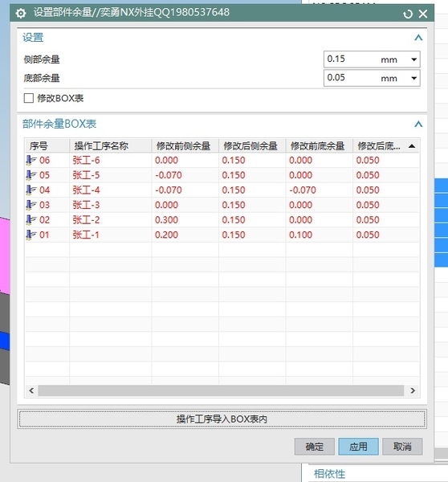448x482 pixels.
Task: Click the operation icon in row 01
Action: 31,235
